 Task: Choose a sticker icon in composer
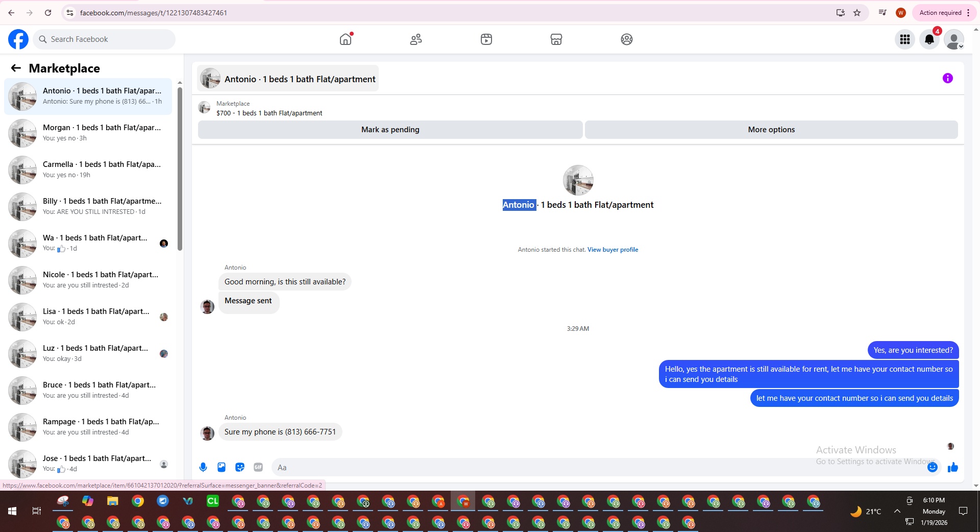click(x=240, y=467)
